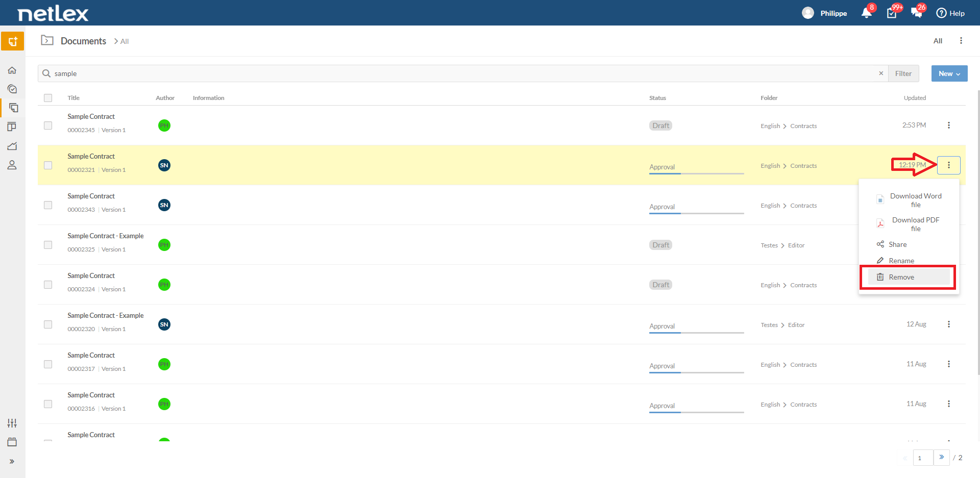
Task: Open the tasks check-circle sidebar icon
Action: 12,89
